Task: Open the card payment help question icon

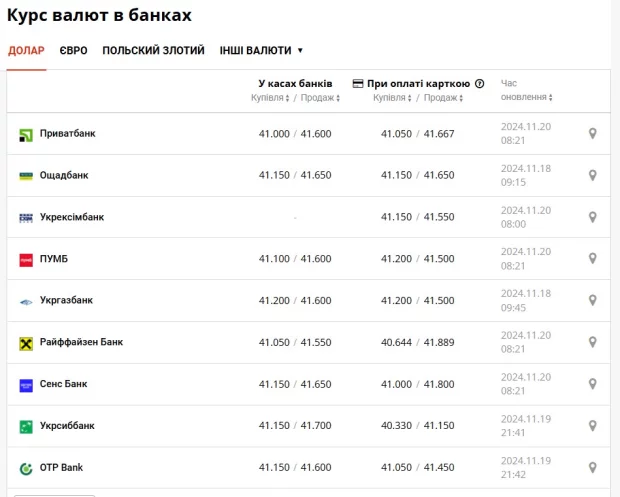Action: [480, 84]
